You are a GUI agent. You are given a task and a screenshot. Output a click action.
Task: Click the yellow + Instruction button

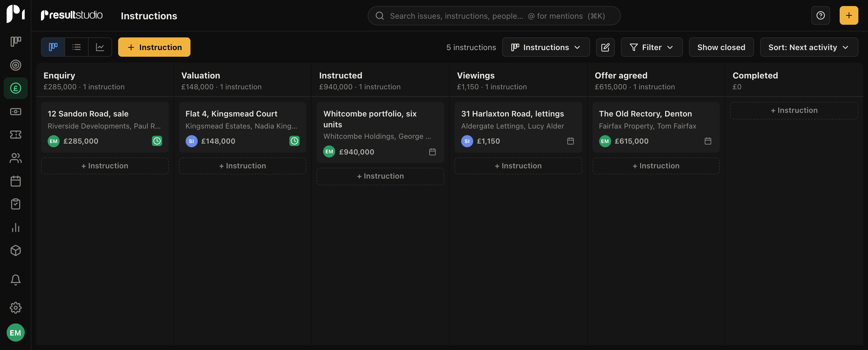click(x=154, y=47)
